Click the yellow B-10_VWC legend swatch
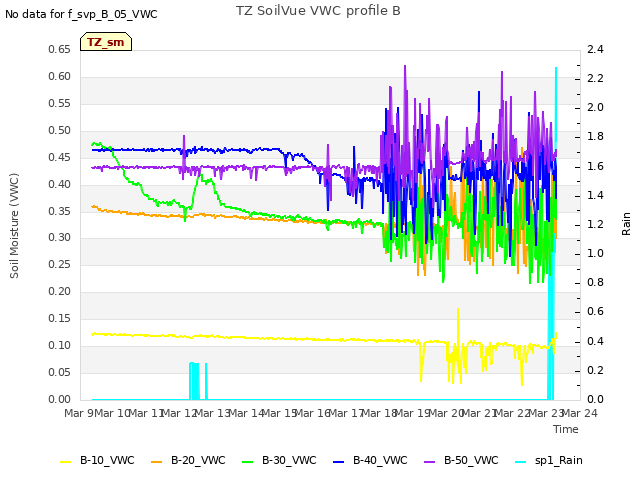The height and width of the screenshot is (480, 640). pyautogui.click(x=66, y=461)
